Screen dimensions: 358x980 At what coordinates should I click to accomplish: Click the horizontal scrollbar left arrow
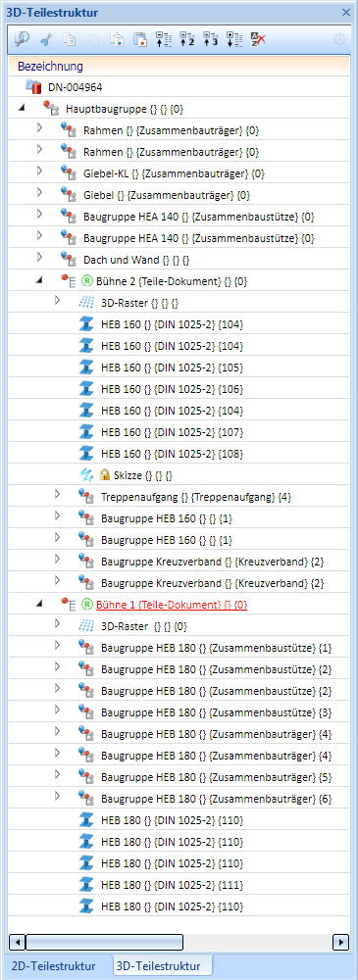coord(18,941)
